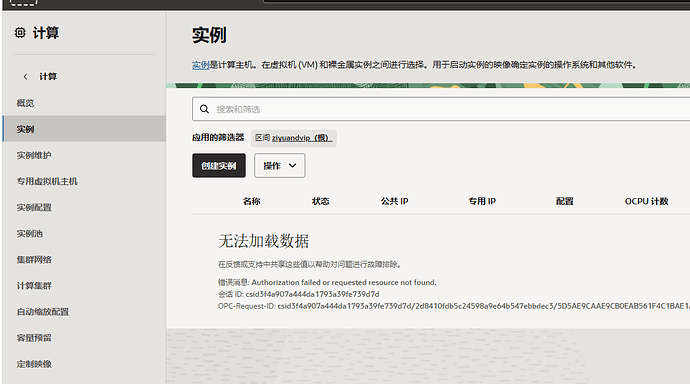Click the compute chip icon beside 计算
The width and height of the screenshot is (690, 384).
(x=20, y=33)
